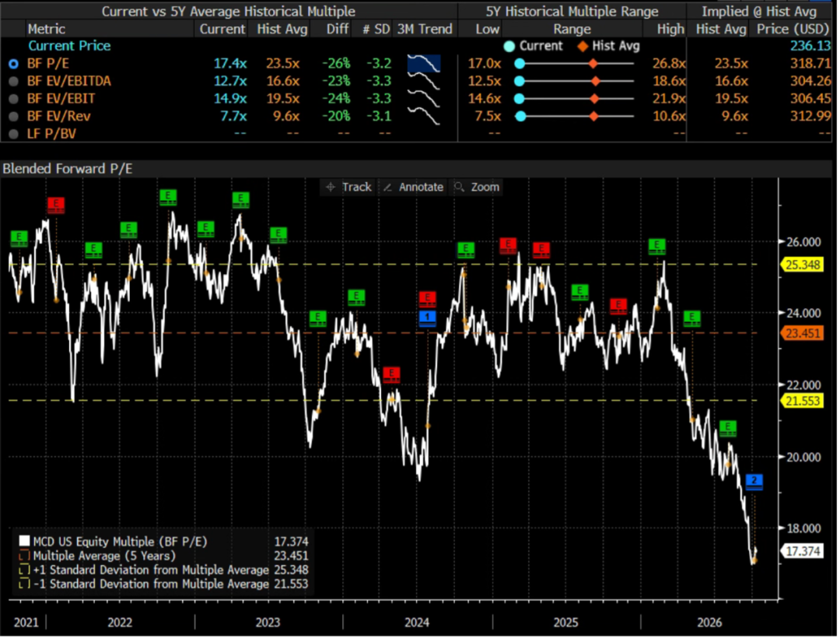Select the BF P/E metric radio button
Image resolution: width=840 pixels, height=639 pixels.
13,64
